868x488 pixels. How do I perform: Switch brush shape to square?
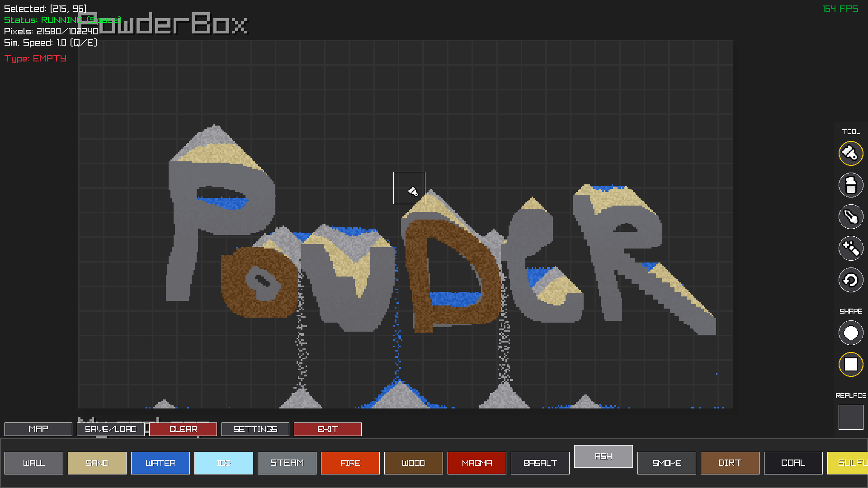(850, 364)
